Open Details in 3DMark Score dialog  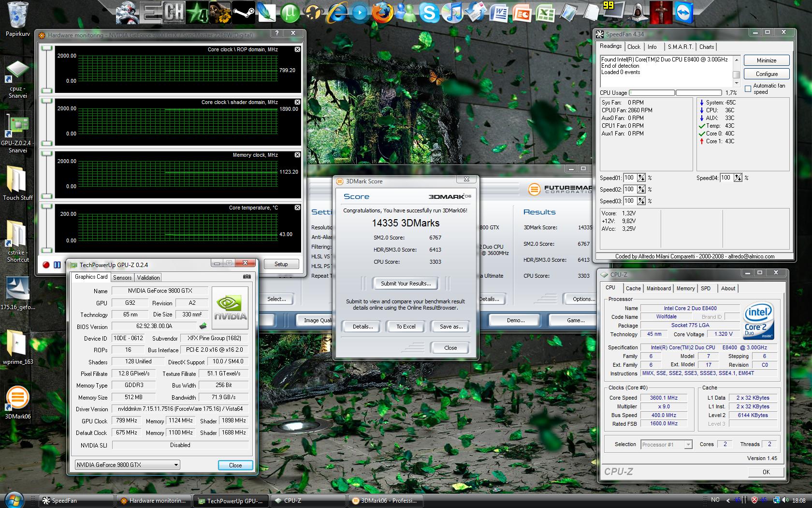(x=362, y=327)
